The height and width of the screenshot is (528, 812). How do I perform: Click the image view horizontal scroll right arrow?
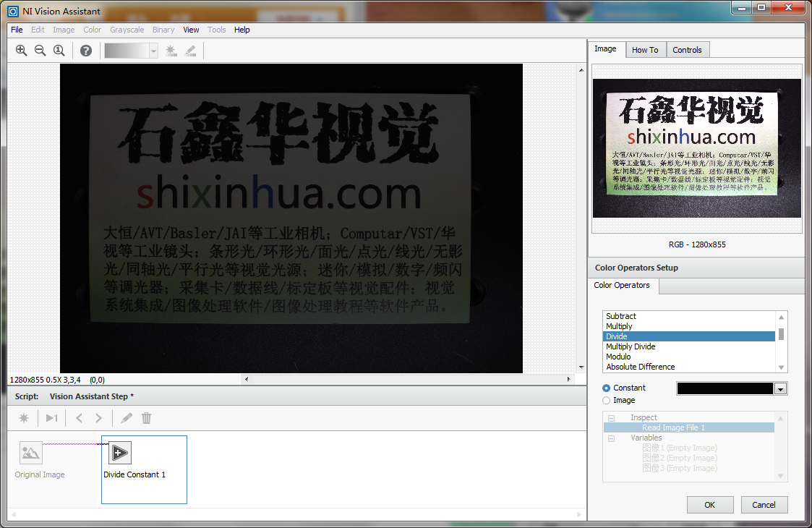(568, 379)
